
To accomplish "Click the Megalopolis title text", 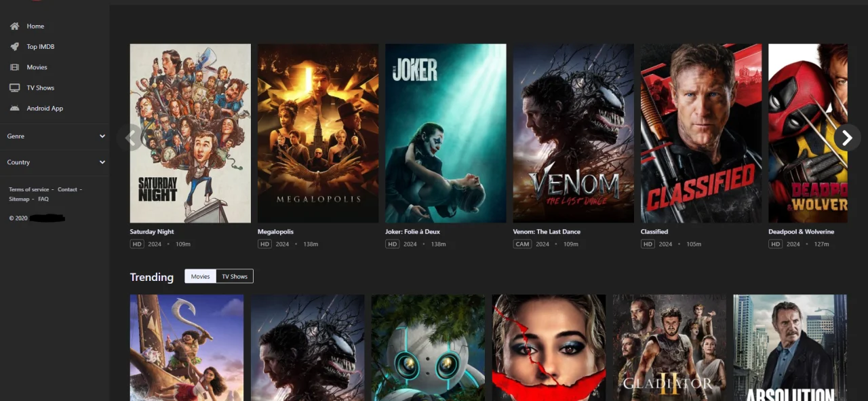I will pos(275,231).
